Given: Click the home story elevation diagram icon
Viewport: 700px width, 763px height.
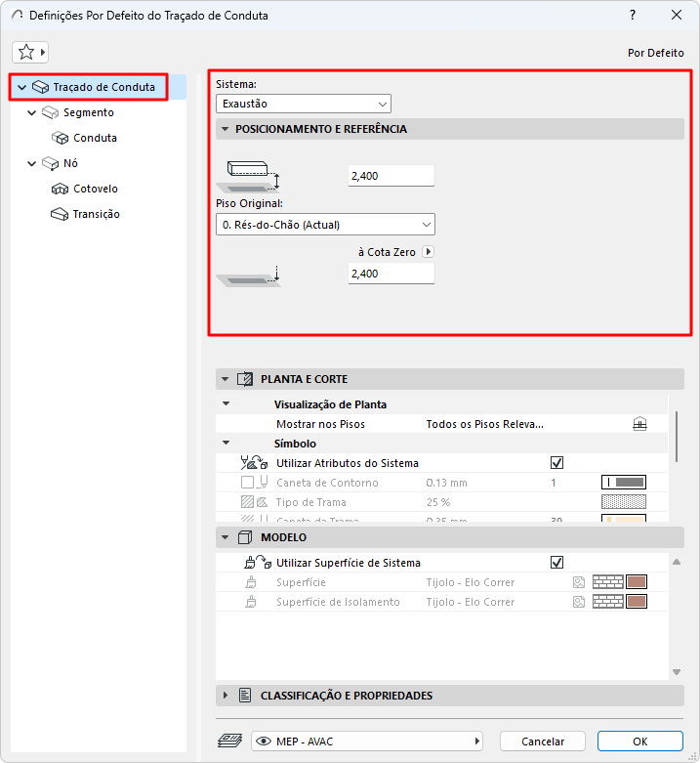Looking at the screenshot, I should coord(248,176).
